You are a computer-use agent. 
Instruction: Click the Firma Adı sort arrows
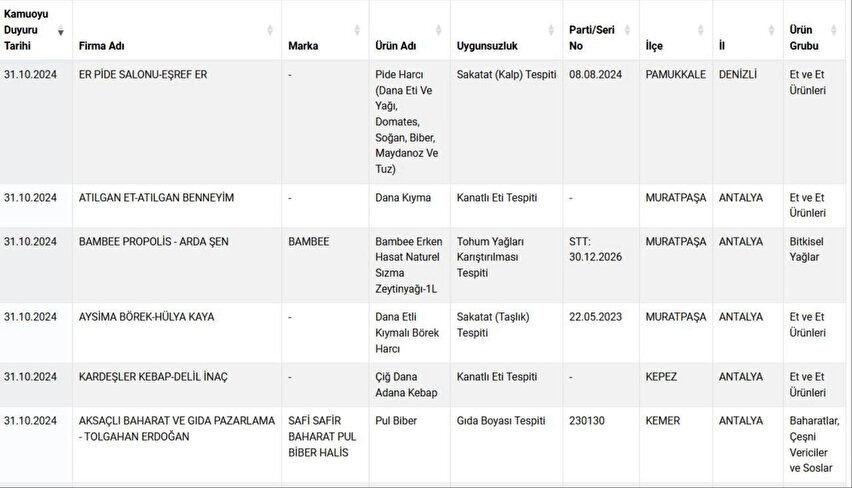pos(270,30)
